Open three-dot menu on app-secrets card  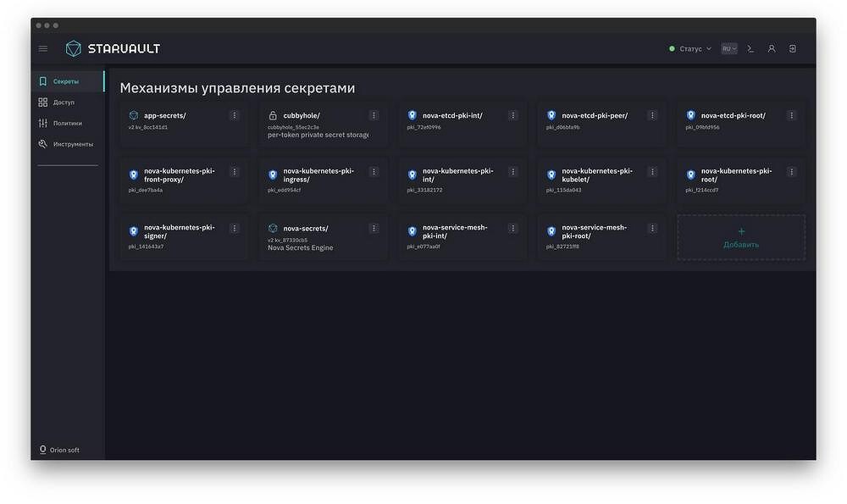click(x=235, y=115)
